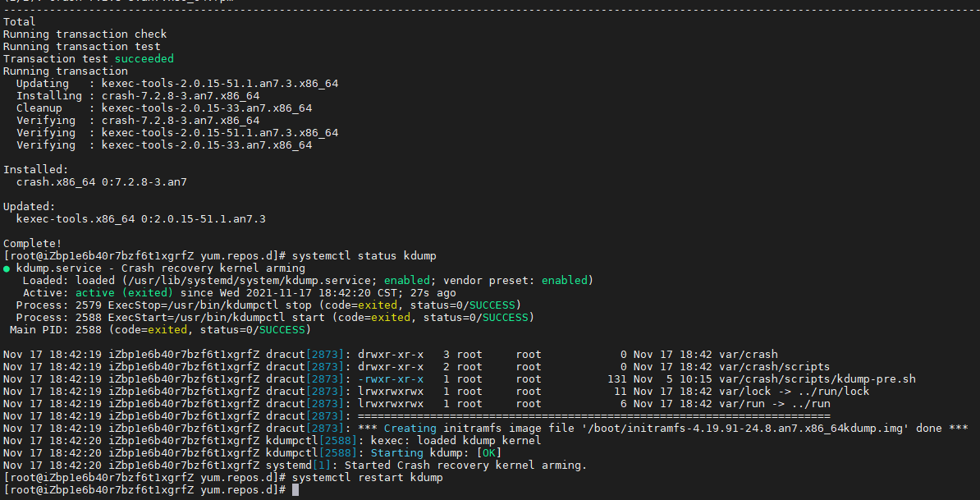The image size is (980, 500).
Task: Click the green dot before kdump.service
Action: click(x=7, y=268)
